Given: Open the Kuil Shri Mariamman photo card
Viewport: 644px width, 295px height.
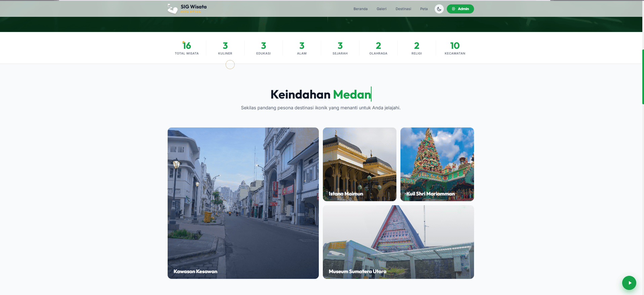Looking at the screenshot, I should click(437, 164).
